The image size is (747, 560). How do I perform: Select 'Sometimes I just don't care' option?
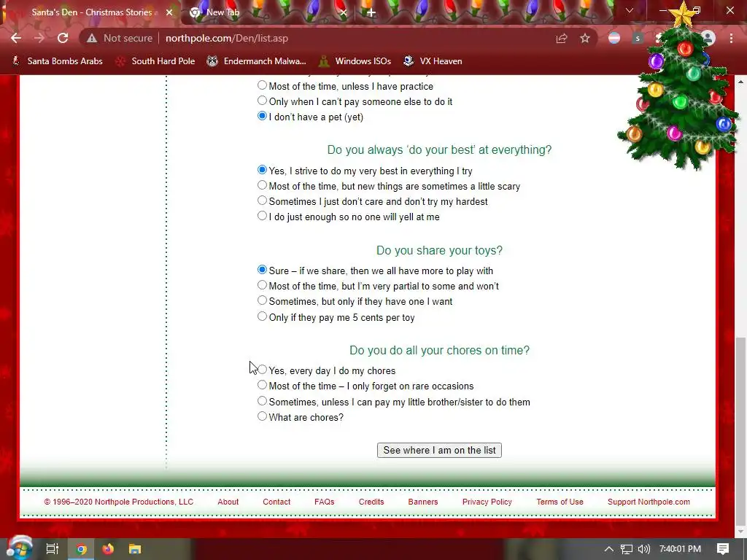pyautogui.click(x=262, y=201)
